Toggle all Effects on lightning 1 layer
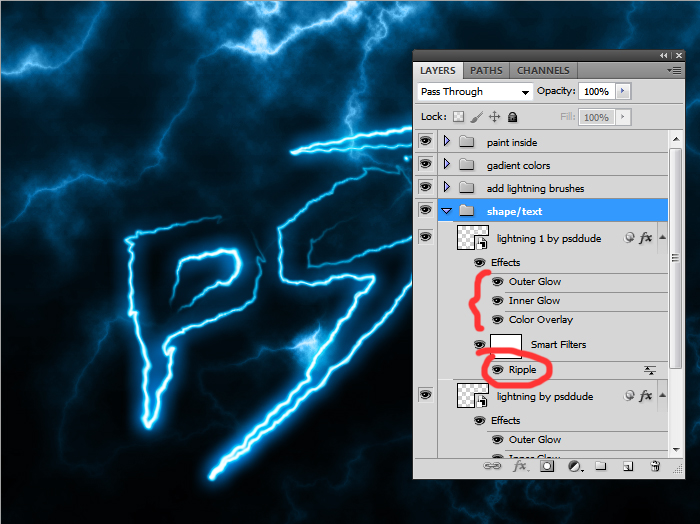This screenshot has width=700, height=524. pyautogui.click(x=479, y=262)
